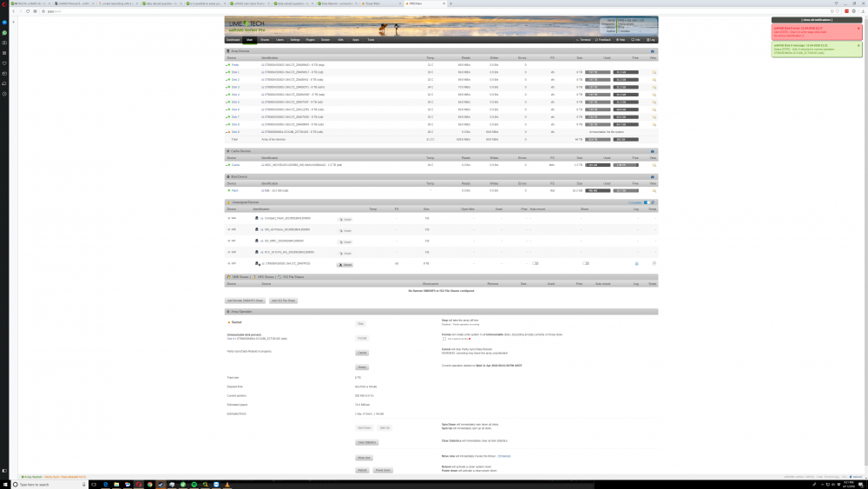Open the system Log
Viewport: 868px width, 489px height.
(651, 40)
